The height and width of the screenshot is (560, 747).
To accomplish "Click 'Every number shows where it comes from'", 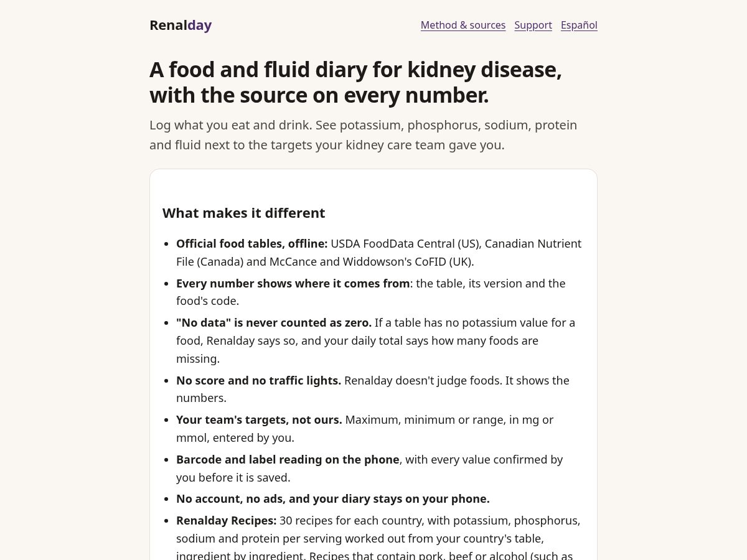I will point(293,284).
